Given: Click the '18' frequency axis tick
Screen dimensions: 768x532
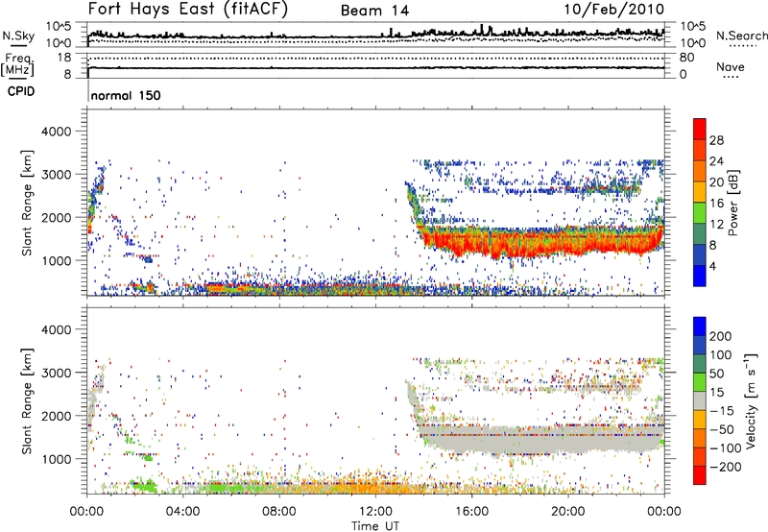Looking at the screenshot, I should point(64,58).
